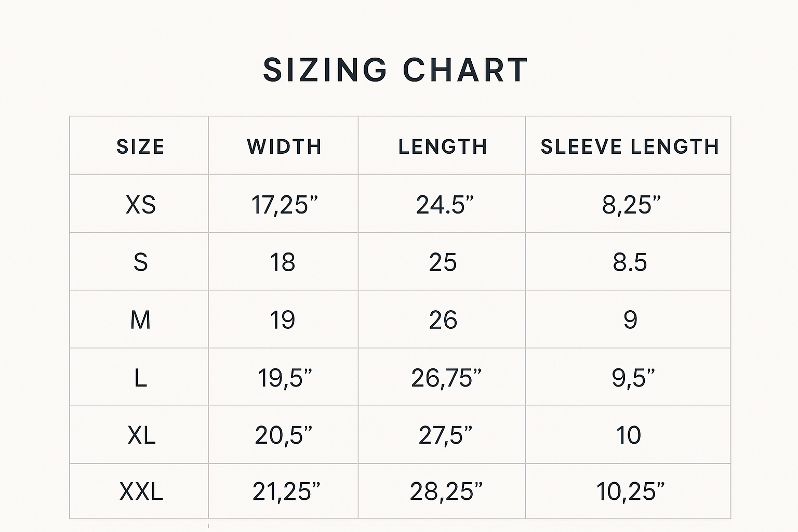Select the XS length value 24.5”
Screen dimensions: 798x532
click(x=445, y=205)
